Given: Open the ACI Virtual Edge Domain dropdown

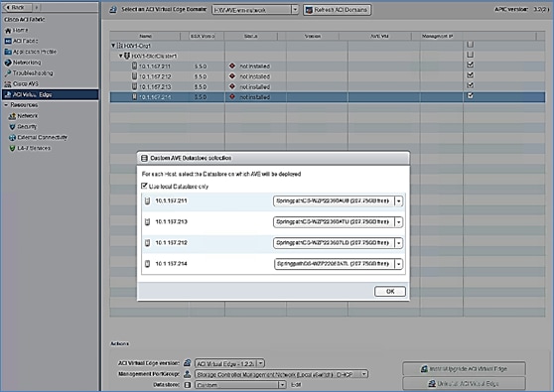Looking at the screenshot, I should pyautogui.click(x=255, y=10).
